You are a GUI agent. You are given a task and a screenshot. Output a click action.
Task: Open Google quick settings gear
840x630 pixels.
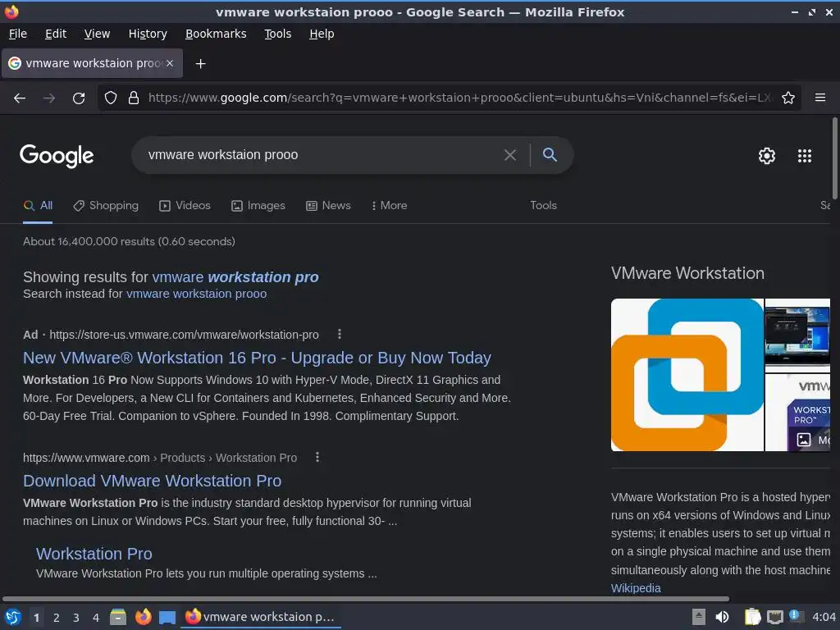pyautogui.click(x=767, y=156)
